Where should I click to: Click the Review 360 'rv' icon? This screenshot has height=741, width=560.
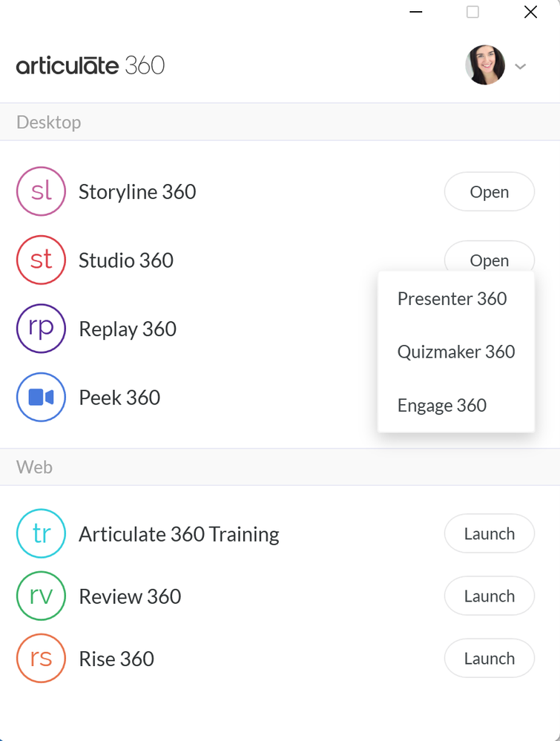click(x=41, y=596)
